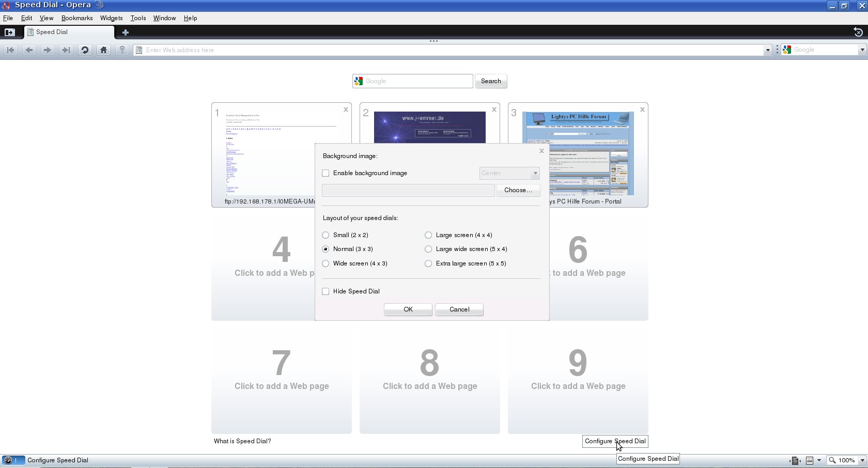Screen dimensions: 868x468
Task: Click the page icon in the address field
Action: 139,50
